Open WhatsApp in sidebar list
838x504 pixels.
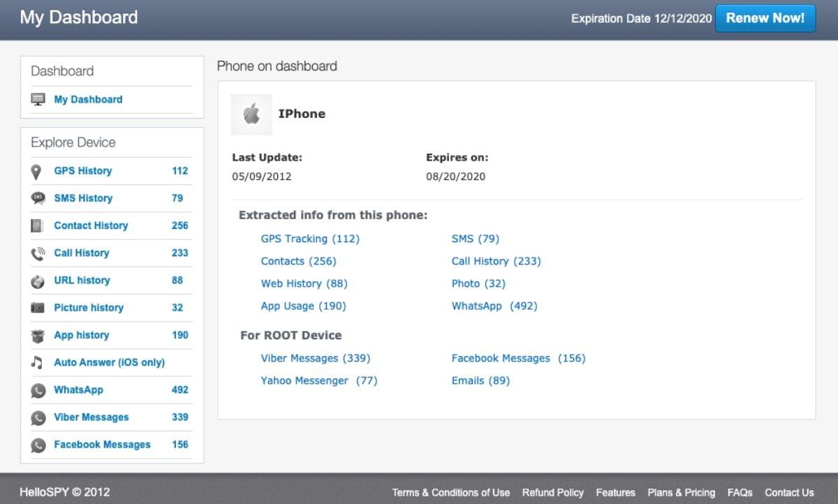[x=78, y=390]
